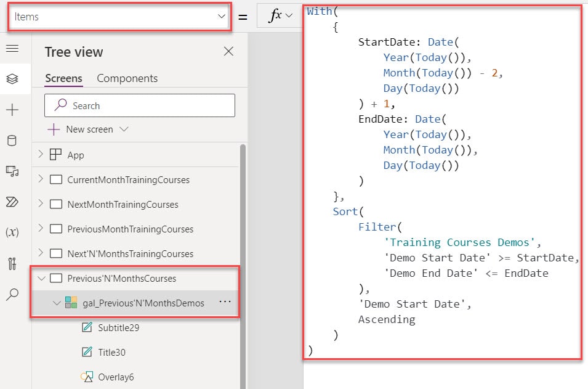Click the Overlay6 shape icon
The image size is (588, 389).
pyautogui.click(x=87, y=377)
